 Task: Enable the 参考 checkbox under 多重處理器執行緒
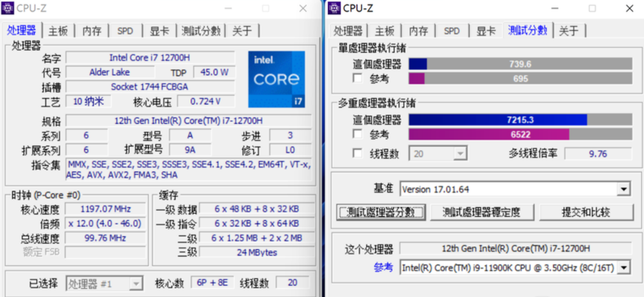[357, 134]
